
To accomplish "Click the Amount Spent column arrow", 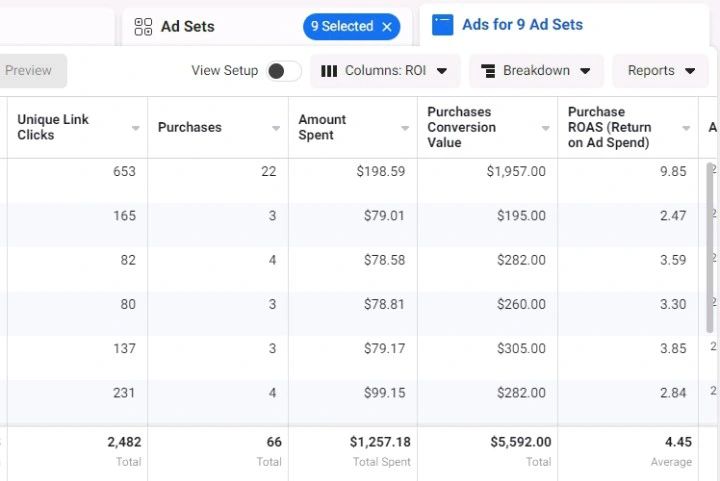I will point(405,128).
